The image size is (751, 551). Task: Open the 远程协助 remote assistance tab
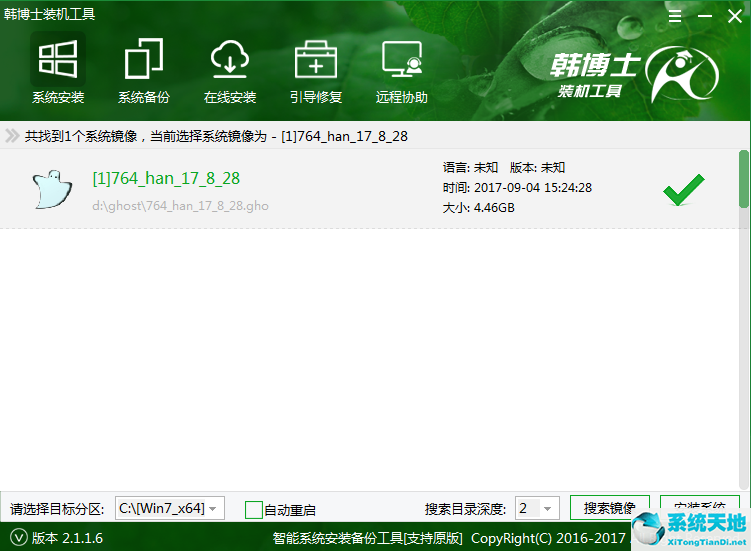point(401,69)
